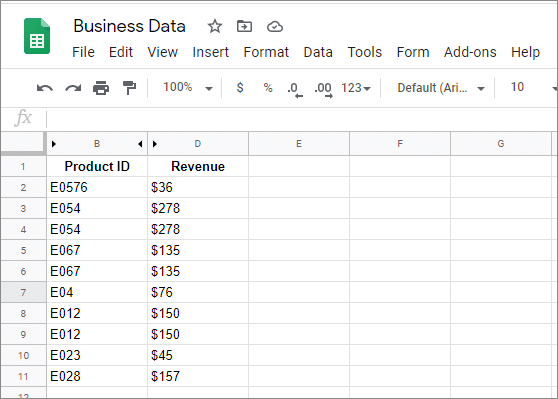Format as percent icon

pos(268,88)
